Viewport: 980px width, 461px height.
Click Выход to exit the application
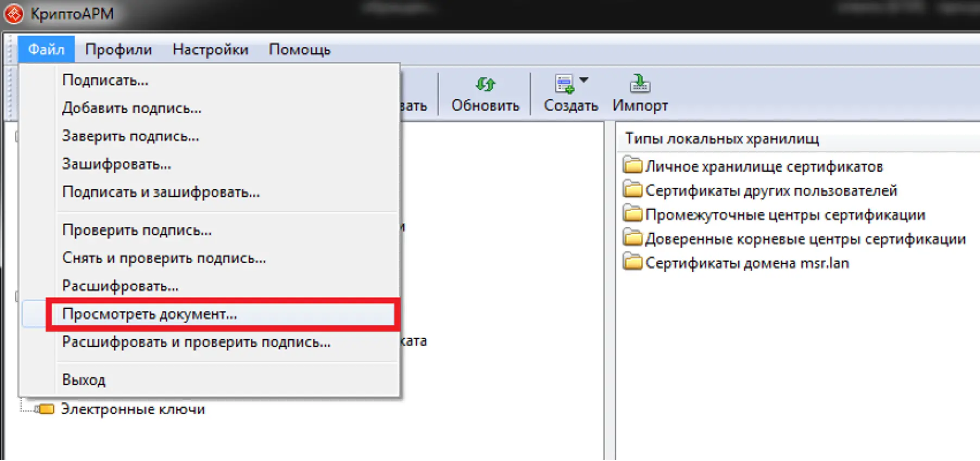[84, 379]
